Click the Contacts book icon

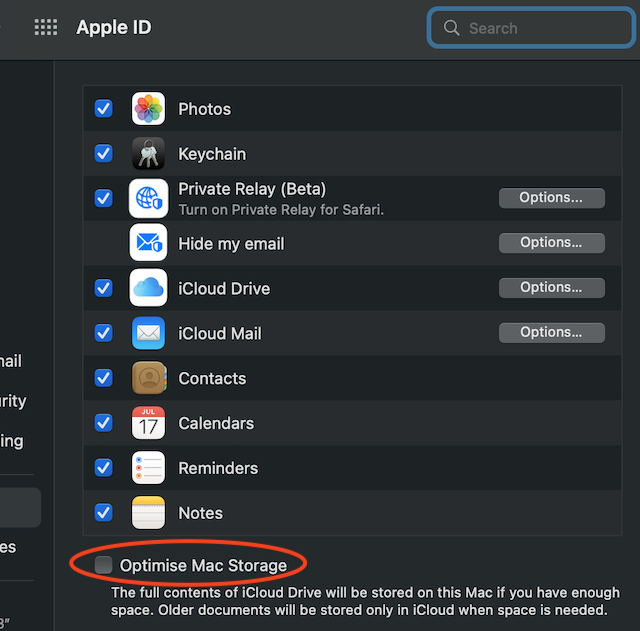click(x=149, y=378)
